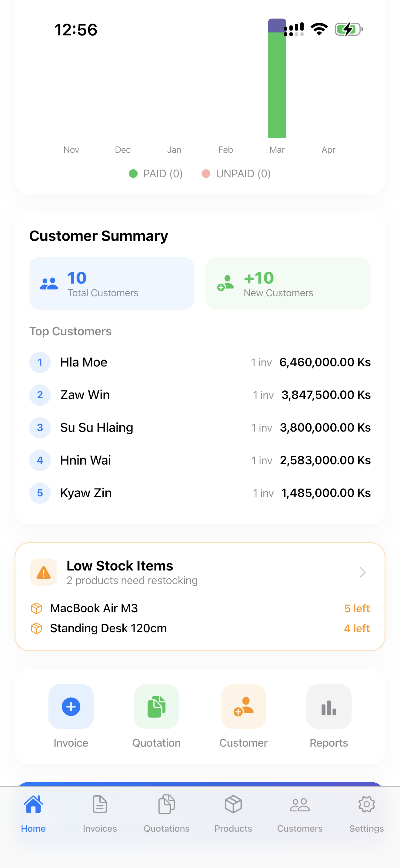Open Zaw Win customer entry
400x868 pixels.
point(200,395)
